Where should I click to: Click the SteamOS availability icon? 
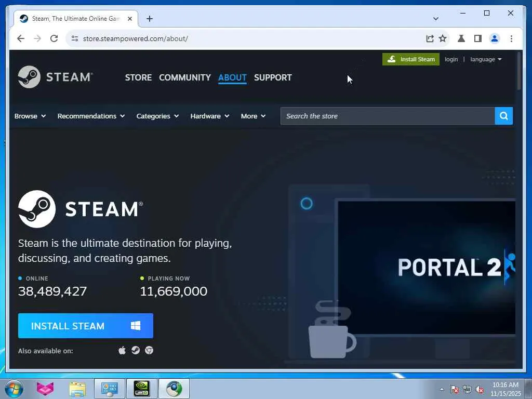pos(136,350)
